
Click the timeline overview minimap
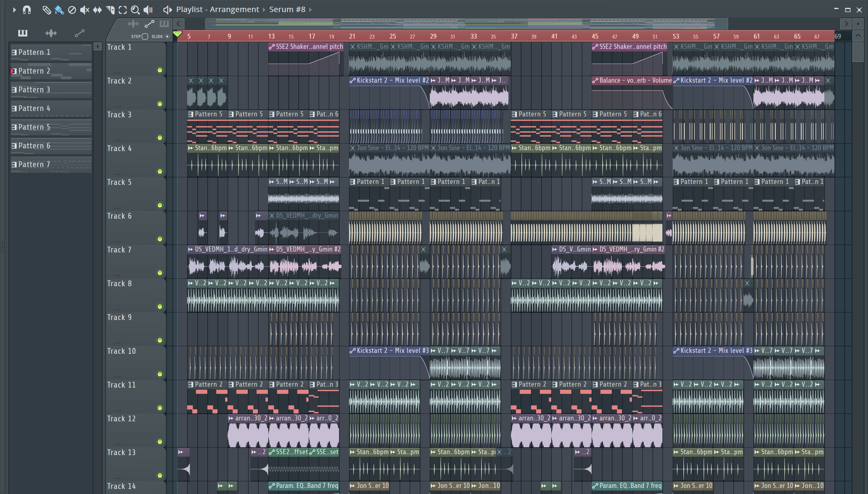[x=466, y=24]
